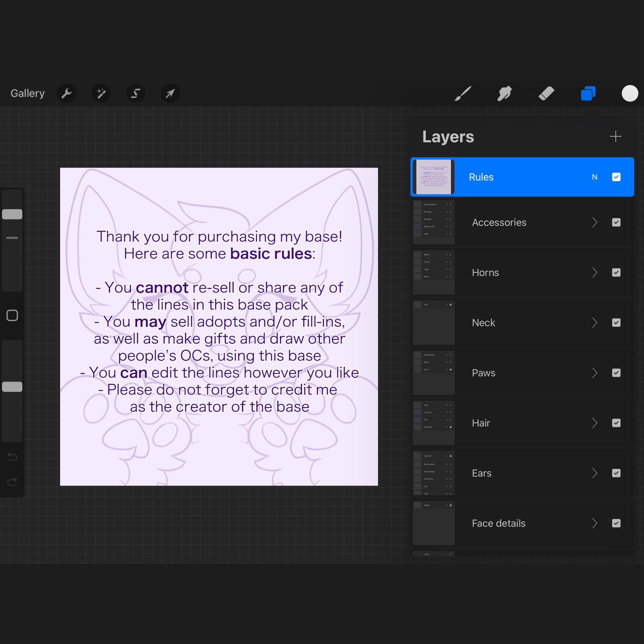Return to the Gallery
The width and height of the screenshot is (644, 644).
tap(27, 93)
